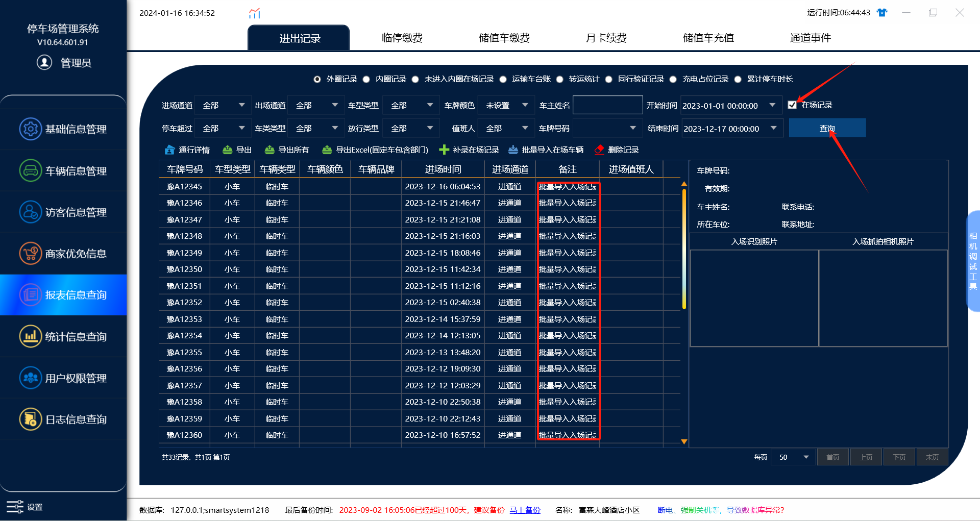The width and height of the screenshot is (980, 521).
Task: Click the 查询 search button
Action: coord(827,128)
